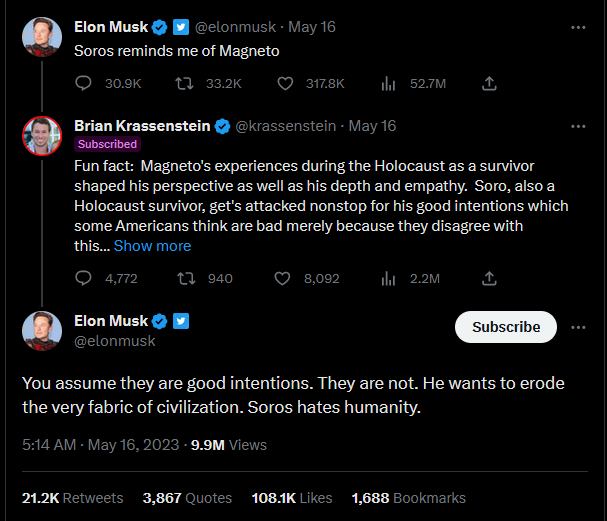Open more options for Krassenstein's tweet

coord(578,126)
